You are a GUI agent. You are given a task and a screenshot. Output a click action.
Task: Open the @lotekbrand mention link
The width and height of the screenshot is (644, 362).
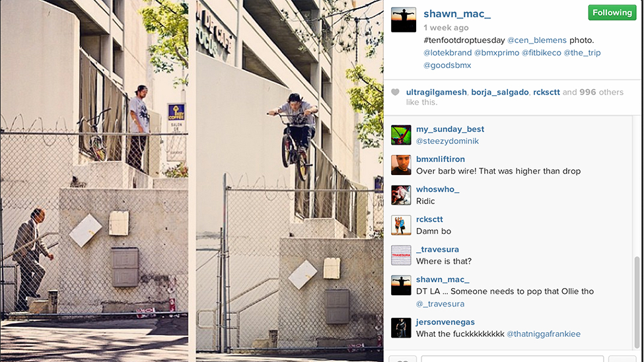coord(447,53)
